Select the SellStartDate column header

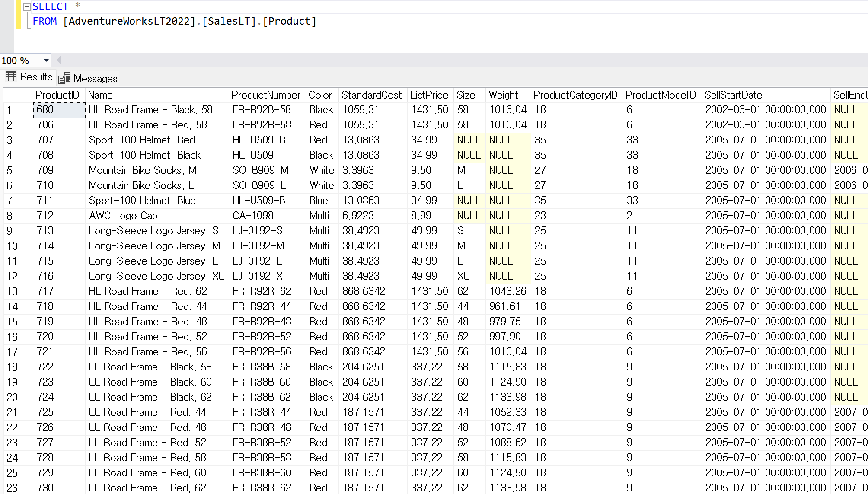[733, 95]
